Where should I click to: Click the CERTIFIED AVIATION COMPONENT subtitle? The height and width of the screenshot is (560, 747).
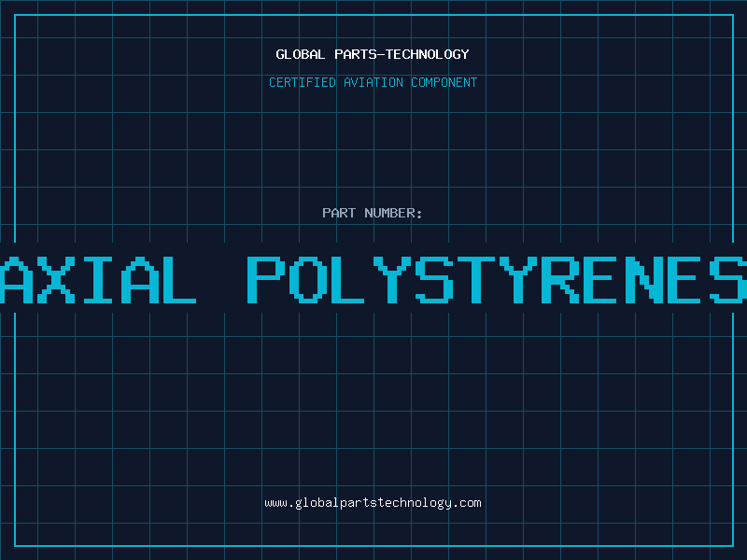373,82
